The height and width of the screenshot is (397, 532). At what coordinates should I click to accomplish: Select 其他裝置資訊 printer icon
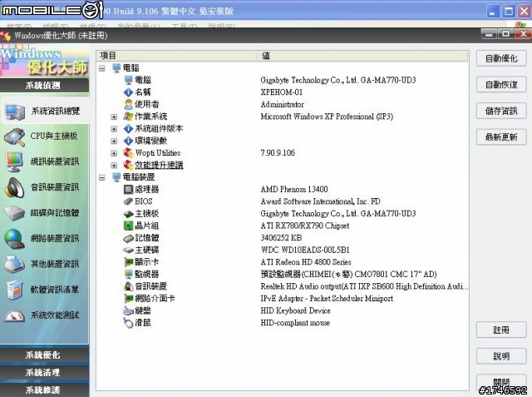point(14,264)
